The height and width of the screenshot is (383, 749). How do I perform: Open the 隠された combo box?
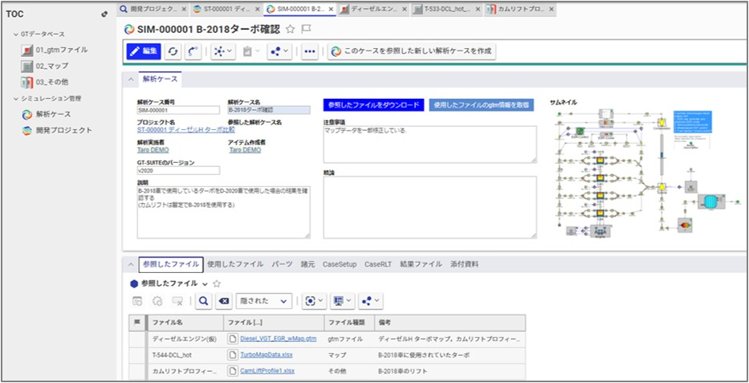tap(264, 301)
